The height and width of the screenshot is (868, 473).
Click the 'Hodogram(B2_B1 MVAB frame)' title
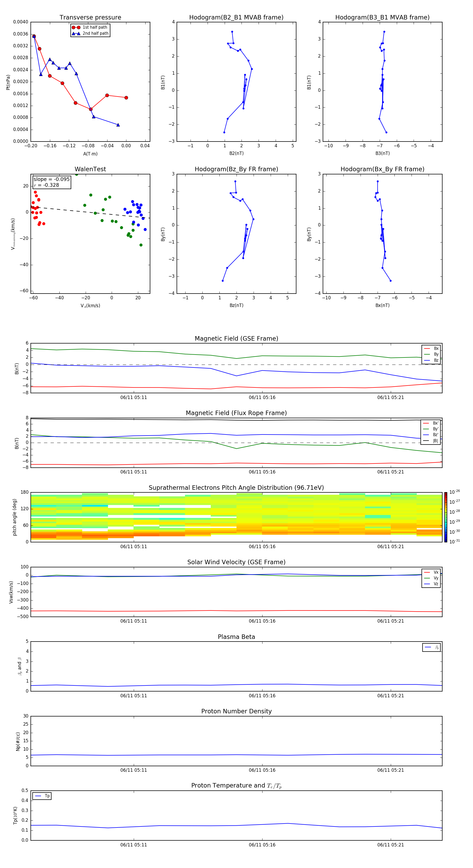236,18
